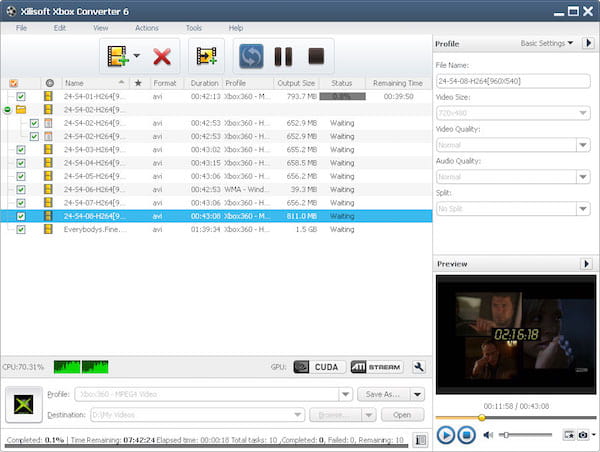Click the check-all icon in list header
The width and height of the screenshot is (600, 452).
point(13,83)
